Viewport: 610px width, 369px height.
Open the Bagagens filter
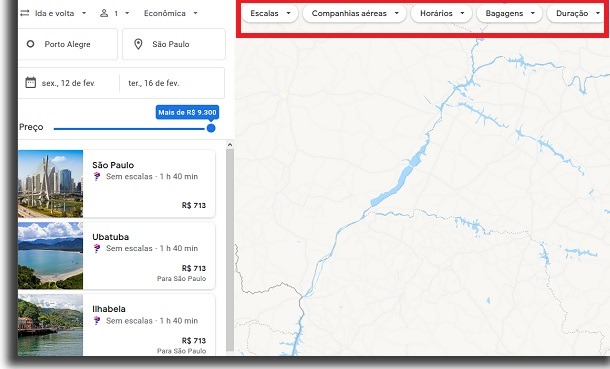click(x=509, y=14)
